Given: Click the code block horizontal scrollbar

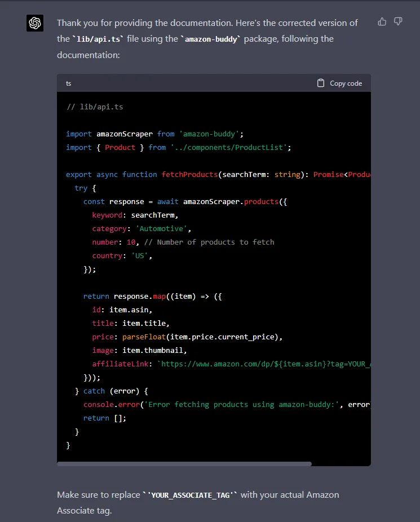Looking at the screenshot, I should (184, 464).
